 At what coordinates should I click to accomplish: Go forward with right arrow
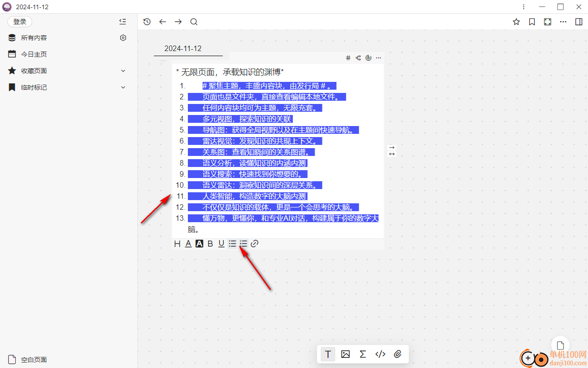pos(178,22)
